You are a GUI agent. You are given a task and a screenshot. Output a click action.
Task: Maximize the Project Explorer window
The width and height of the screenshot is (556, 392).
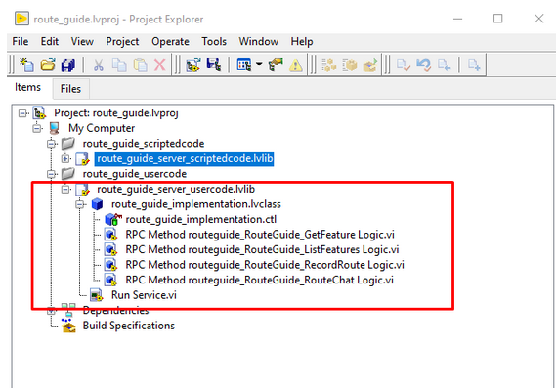[x=497, y=19]
